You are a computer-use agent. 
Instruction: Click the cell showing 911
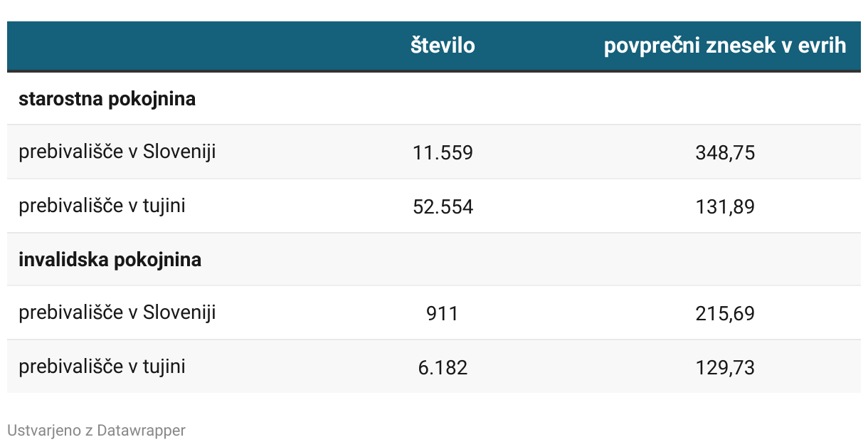click(x=443, y=314)
